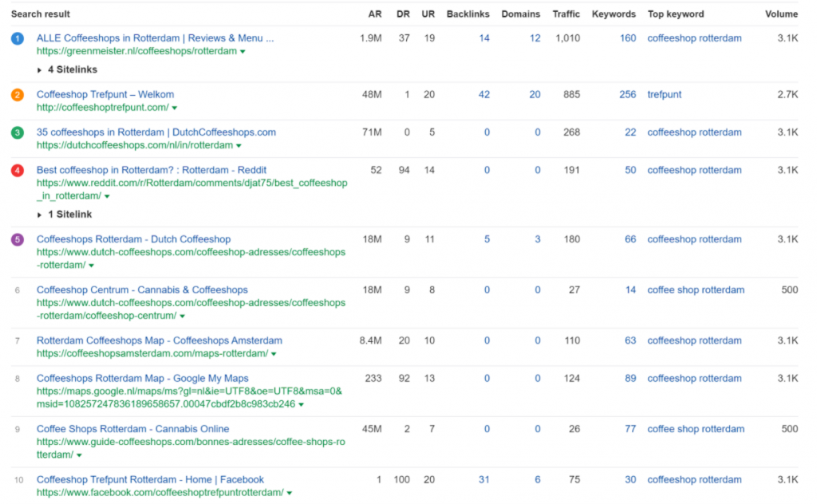Open dropdown arrow next to greenmeister.nl URL

243,52
